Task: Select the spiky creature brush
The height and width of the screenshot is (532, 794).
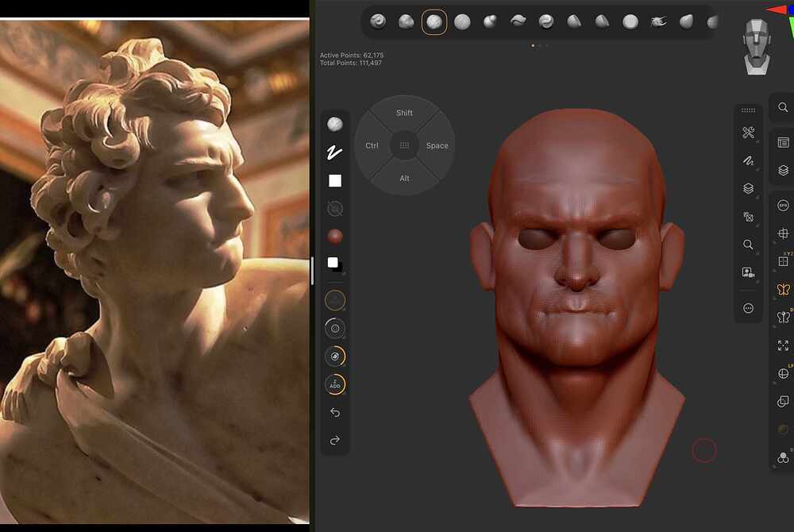Action: 657,21
